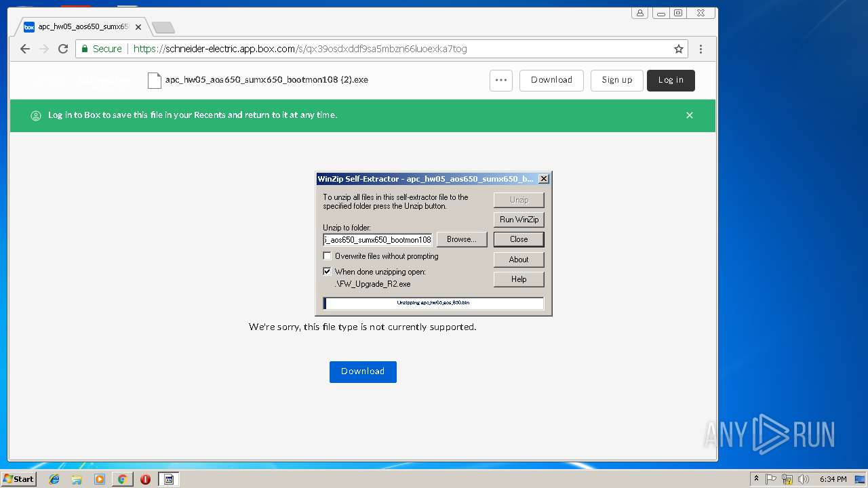This screenshot has height=488, width=868.
Task: Click the filename apc_hw05_aos650_sumx650_bootmon108 (2).exe
Action: pos(267,80)
